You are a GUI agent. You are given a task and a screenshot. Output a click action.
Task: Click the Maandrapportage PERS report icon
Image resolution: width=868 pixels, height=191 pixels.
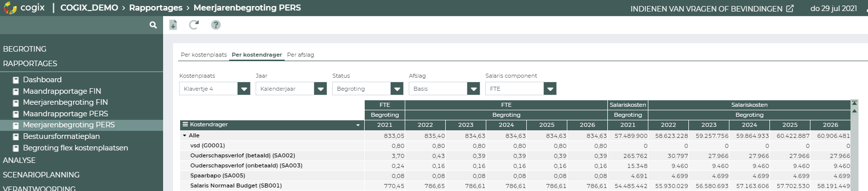(16, 114)
